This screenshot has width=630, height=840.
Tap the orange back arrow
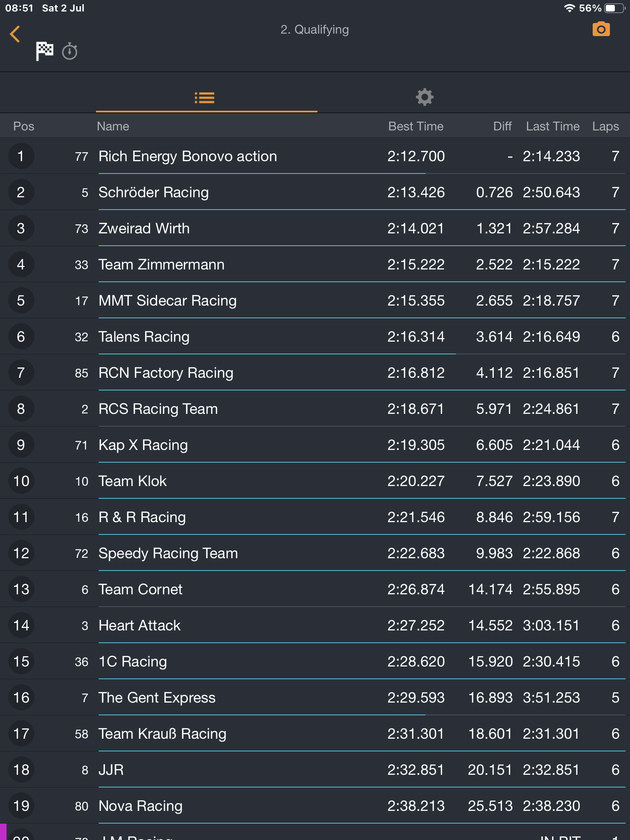coord(15,34)
